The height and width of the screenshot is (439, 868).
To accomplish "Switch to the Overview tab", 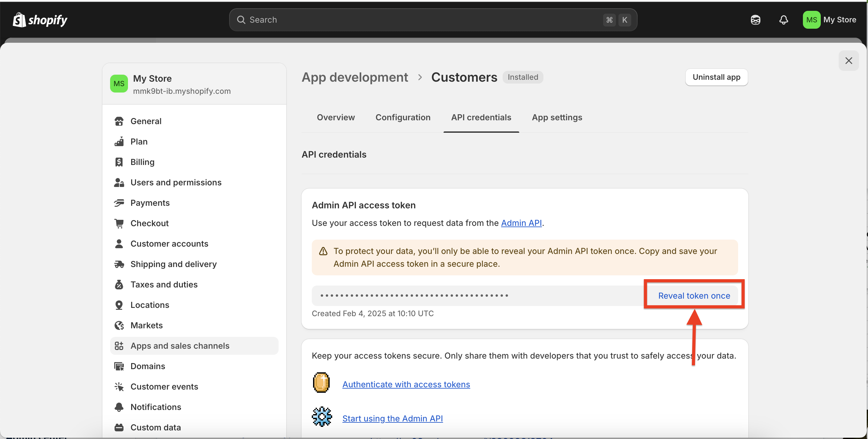I will 336,117.
